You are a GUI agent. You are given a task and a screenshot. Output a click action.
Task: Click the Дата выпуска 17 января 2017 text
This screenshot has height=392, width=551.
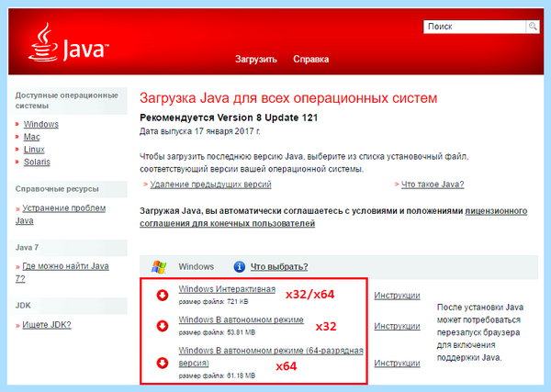coord(200,131)
